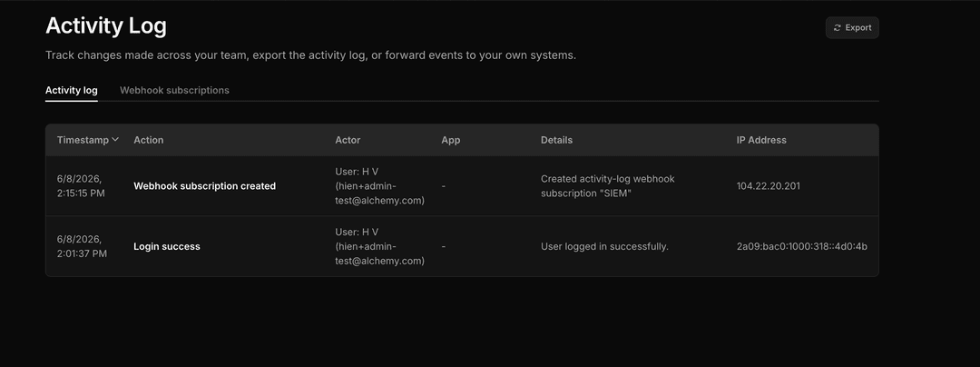Click the Actor column header
Screen dimensions: 980x367
click(348, 140)
